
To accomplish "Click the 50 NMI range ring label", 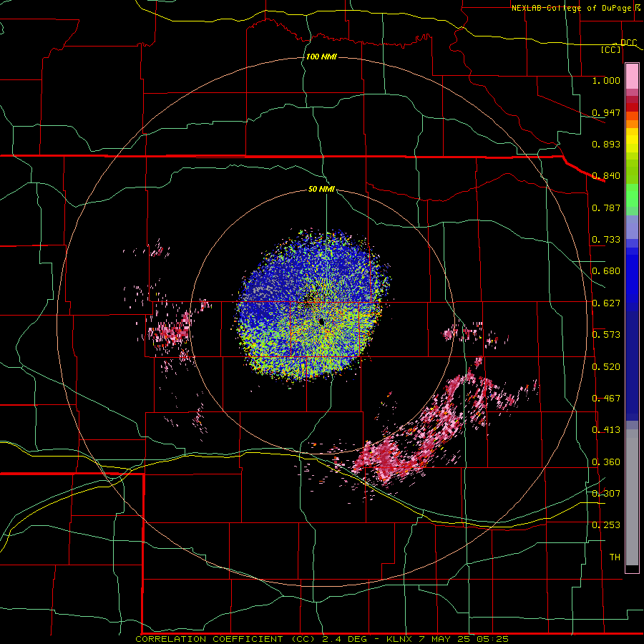I will [321, 189].
